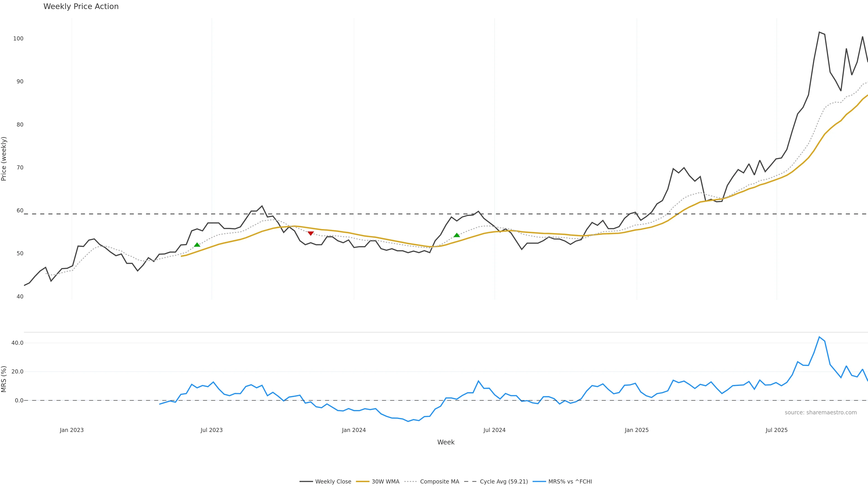Screen dimensions: 868x488
Task: Click the Price (weekly) y-axis title
Action: 4,159
